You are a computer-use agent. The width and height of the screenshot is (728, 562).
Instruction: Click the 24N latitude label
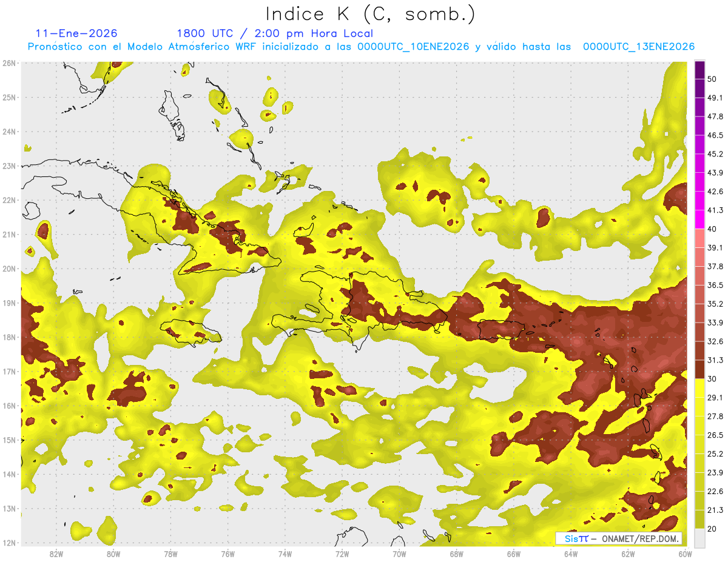(x=9, y=132)
